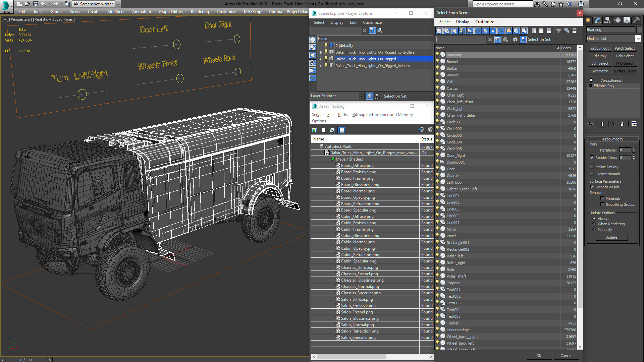Click the Layer Explorer filter icon

[372, 31]
